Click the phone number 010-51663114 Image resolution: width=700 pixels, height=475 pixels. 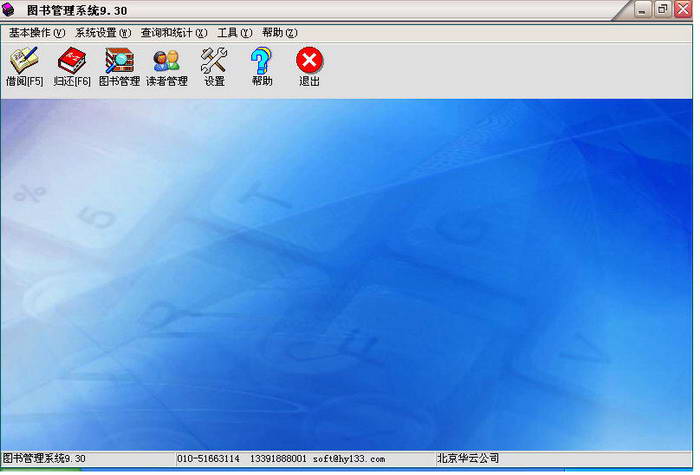(x=208, y=459)
